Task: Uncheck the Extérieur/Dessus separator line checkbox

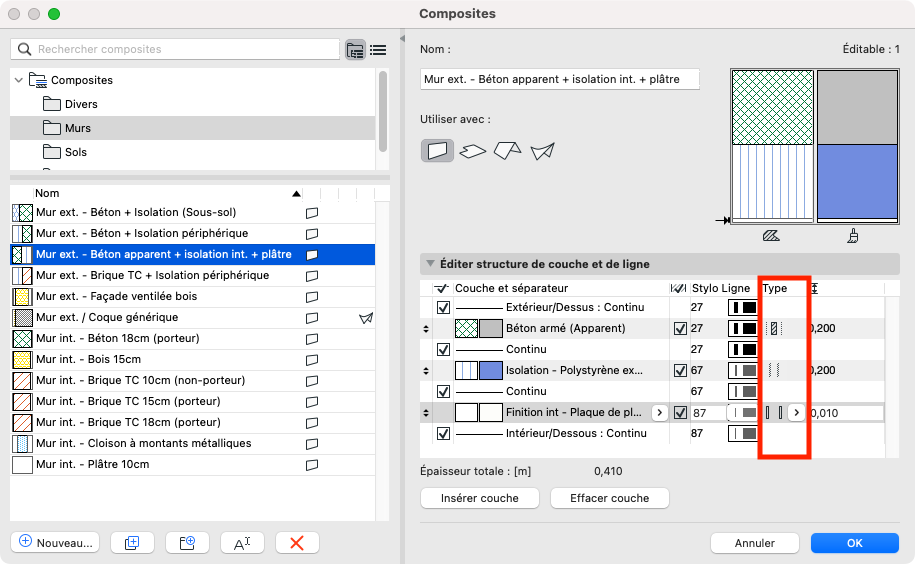Action: (x=444, y=308)
